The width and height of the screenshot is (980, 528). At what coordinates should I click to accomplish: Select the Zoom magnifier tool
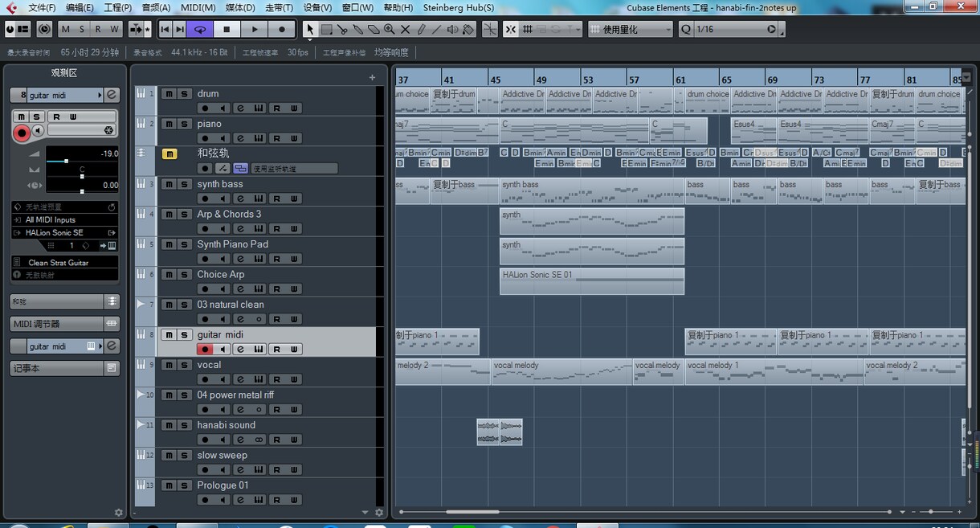tap(390, 29)
